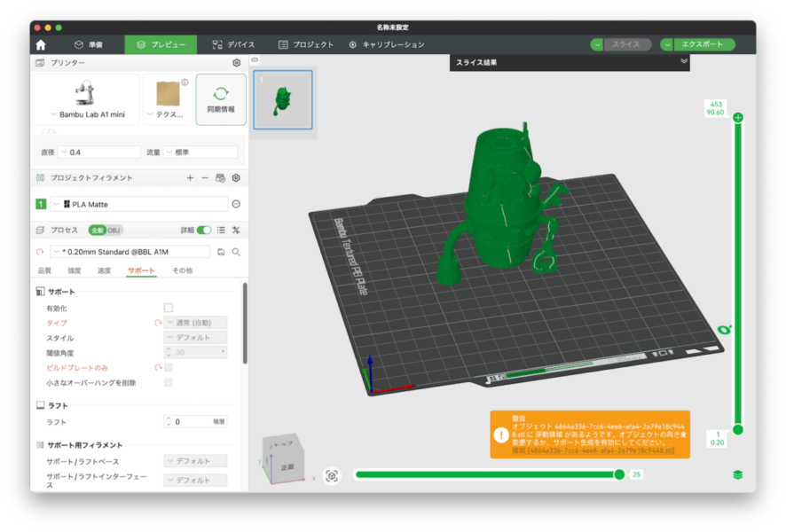Image resolution: width=786 pixels, height=532 pixels.
Task: Enable support with the 有効化 checkbox
Action: 169,308
